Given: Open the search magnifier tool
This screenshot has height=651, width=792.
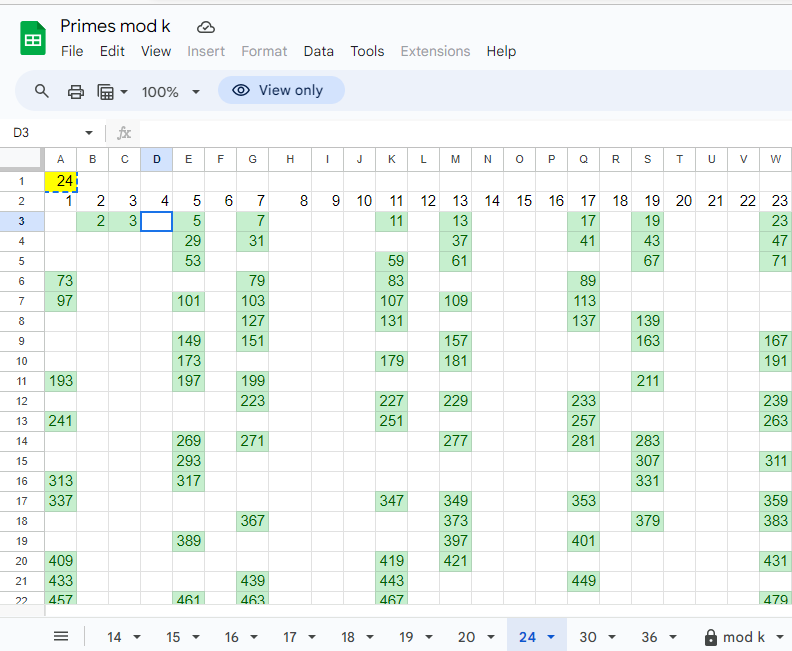Looking at the screenshot, I should pos(41,91).
